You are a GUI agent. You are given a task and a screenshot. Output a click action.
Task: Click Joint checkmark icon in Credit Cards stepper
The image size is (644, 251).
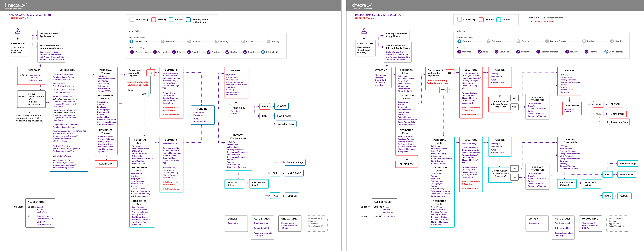(x=480, y=52)
